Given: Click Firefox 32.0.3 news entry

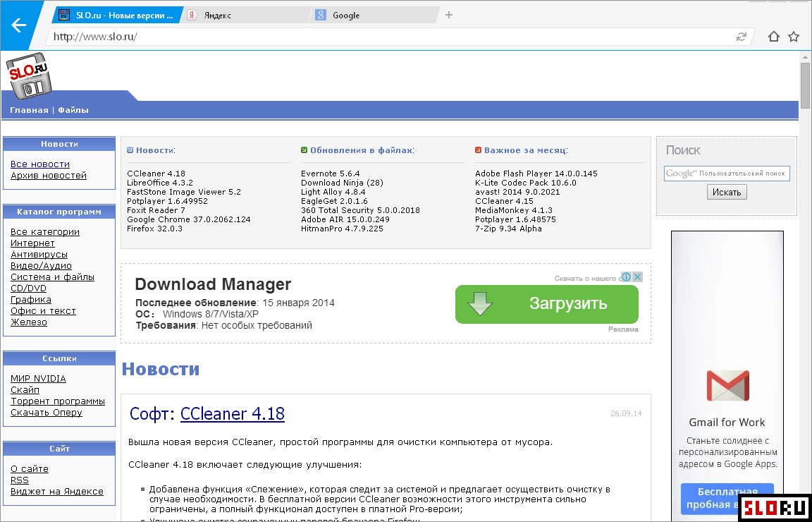Looking at the screenshot, I should (x=155, y=229).
